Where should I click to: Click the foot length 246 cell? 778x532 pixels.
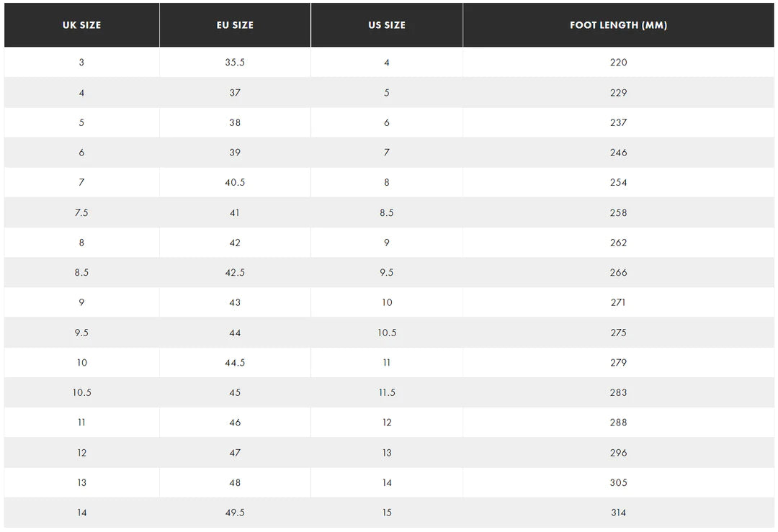coord(618,153)
